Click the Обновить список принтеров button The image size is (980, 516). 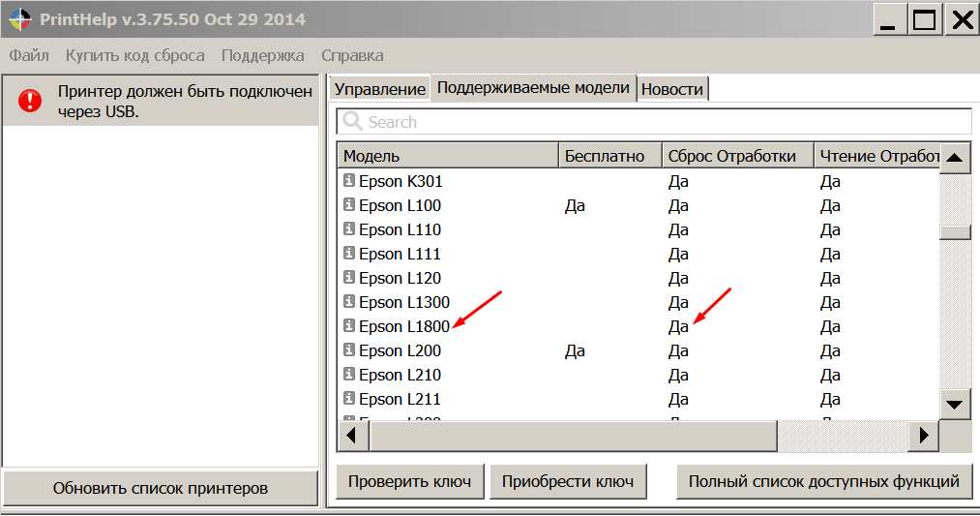coord(160,488)
